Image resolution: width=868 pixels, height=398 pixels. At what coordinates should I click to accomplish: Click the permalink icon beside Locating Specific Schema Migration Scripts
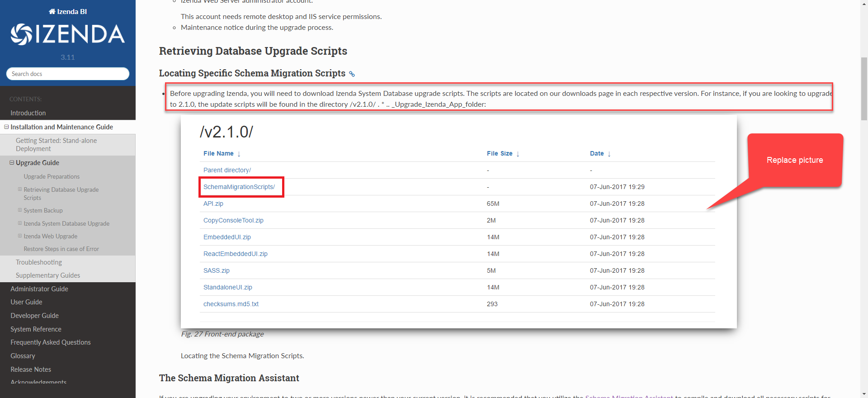352,74
